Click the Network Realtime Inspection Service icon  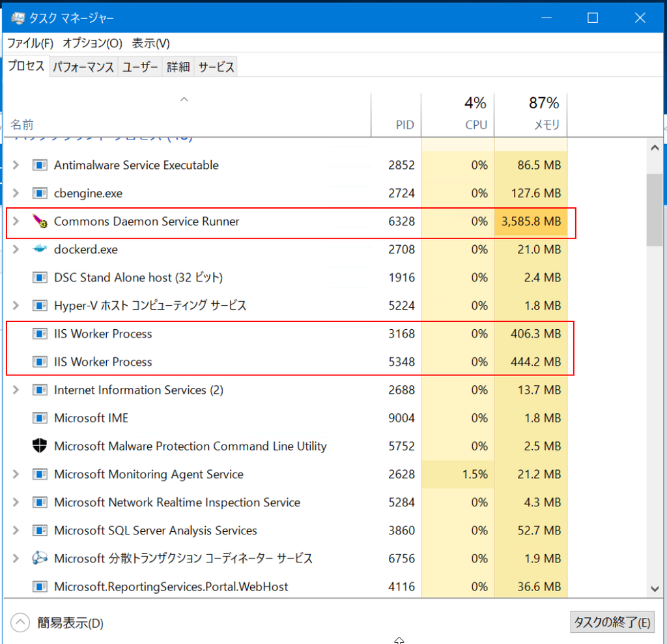(x=40, y=502)
